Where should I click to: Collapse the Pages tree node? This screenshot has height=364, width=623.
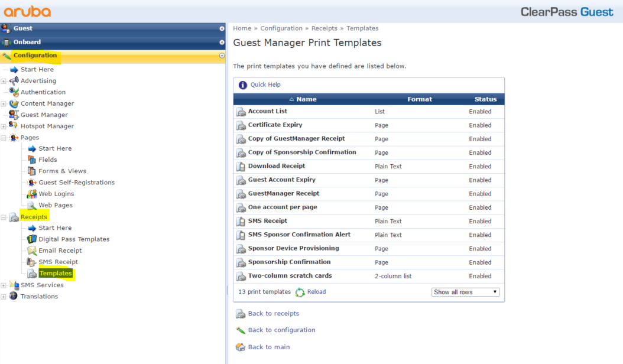[x=4, y=138]
